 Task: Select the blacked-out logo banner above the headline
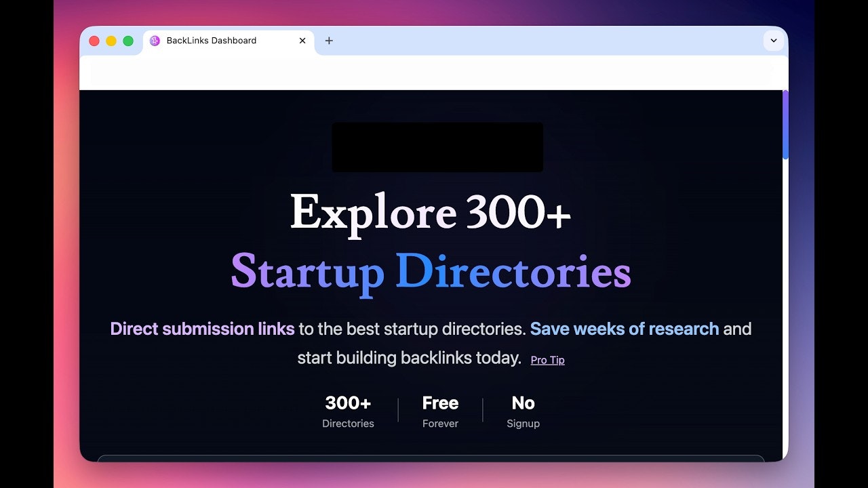(437, 146)
